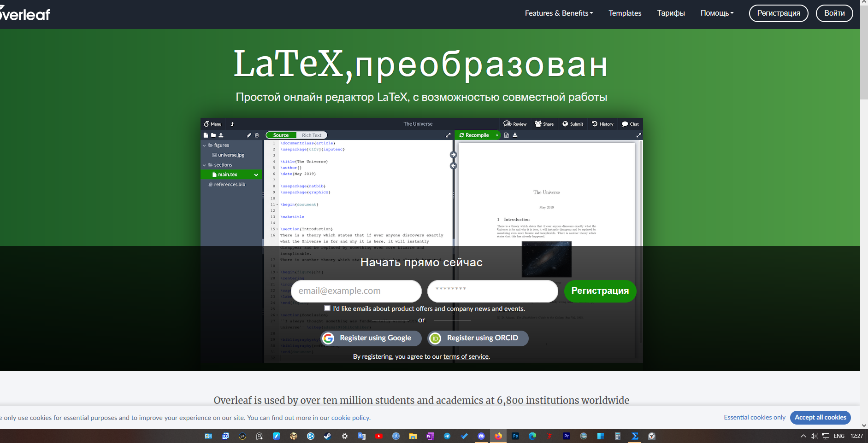The image size is (868, 443).
Task: Open Photoshop from the taskbar
Action: pos(515,436)
